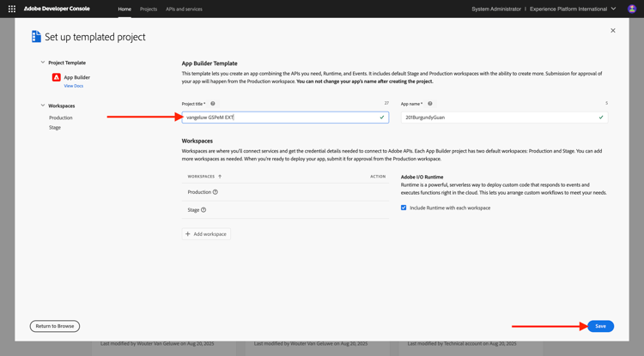Click the App name help icon
The width and height of the screenshot is (644, 356).
tap(430, 104)
